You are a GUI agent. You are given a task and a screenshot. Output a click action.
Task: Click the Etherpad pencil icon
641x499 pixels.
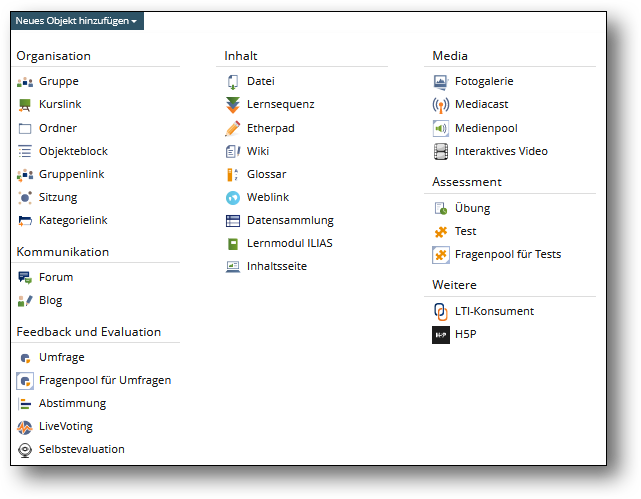[x=233, y=128]
